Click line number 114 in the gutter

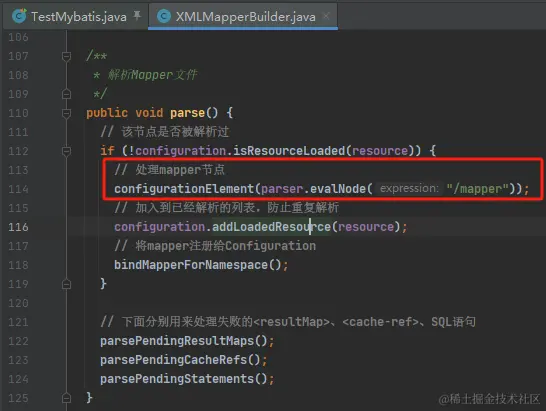click(x=18, y=189)
